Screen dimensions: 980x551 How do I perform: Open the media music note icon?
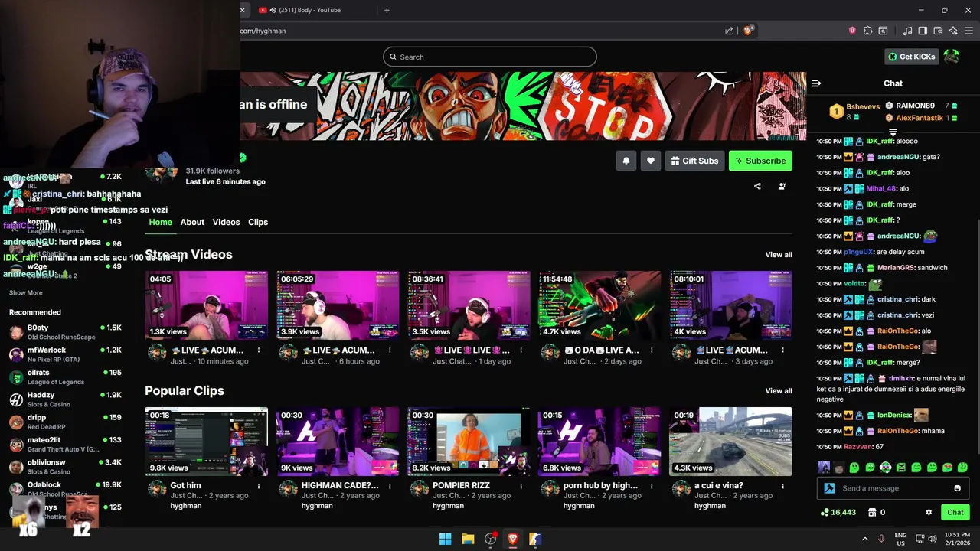(907, 31)
